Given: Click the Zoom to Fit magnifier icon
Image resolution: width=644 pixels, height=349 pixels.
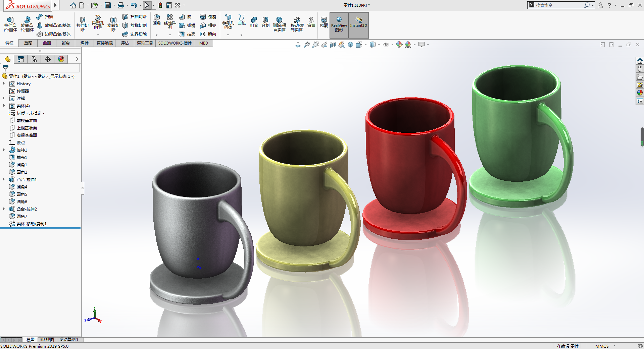Looking at the screenshot, I should click(x=307, y=45).
